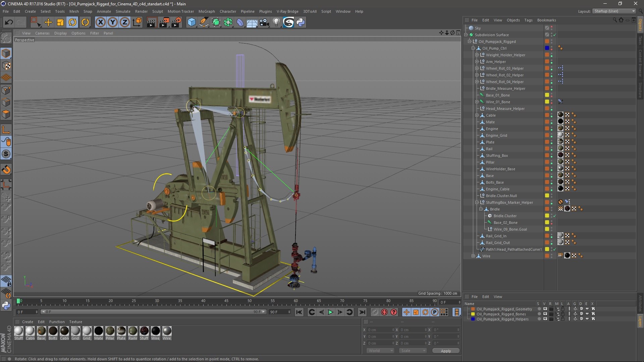Open the Scale mode dropdown
Screen dimensions: 644x362
pyautogui.click(x=413, y=351)
